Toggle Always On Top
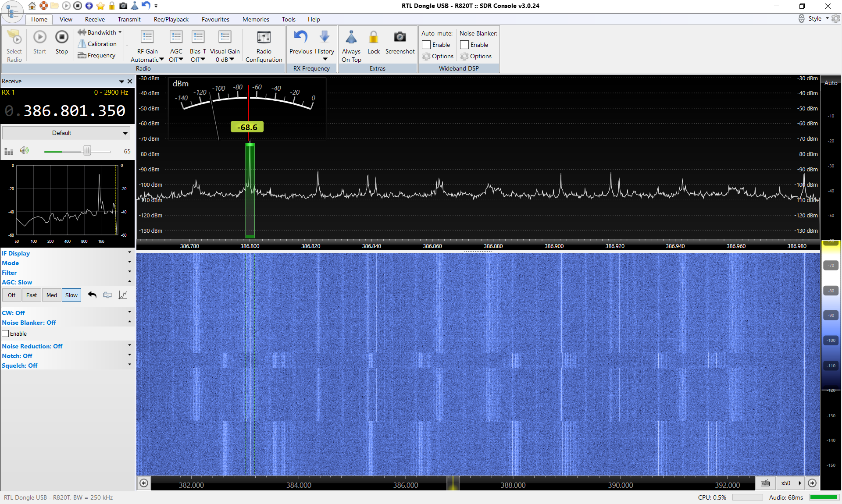The image size is (842, 504). tap(351, 38)
